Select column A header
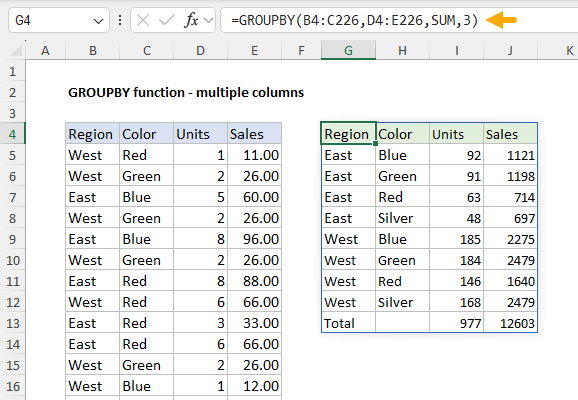 [x=45, y=51]
